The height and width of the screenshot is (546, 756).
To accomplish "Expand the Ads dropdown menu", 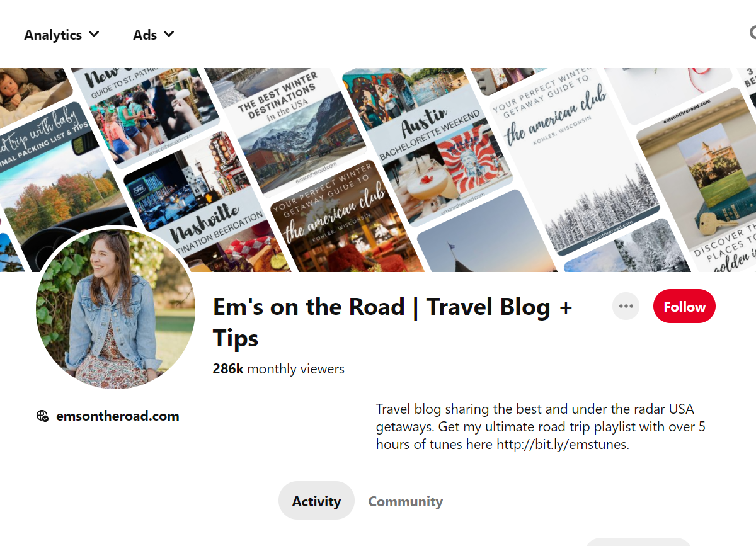I will point(154,35).
